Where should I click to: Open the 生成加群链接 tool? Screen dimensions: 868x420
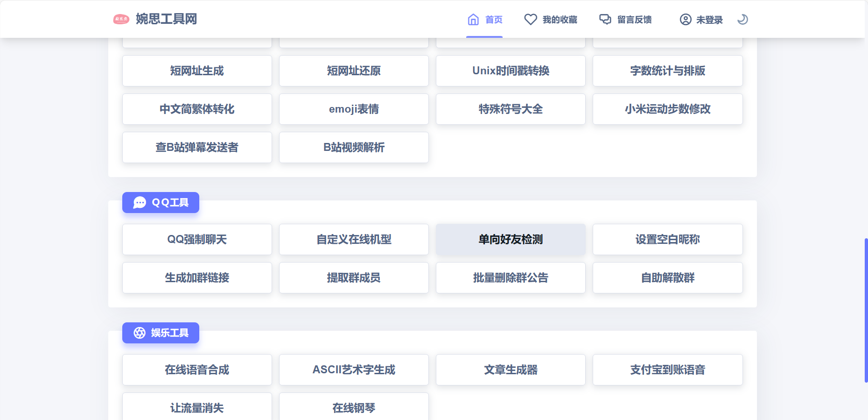(x=197, y=278)
